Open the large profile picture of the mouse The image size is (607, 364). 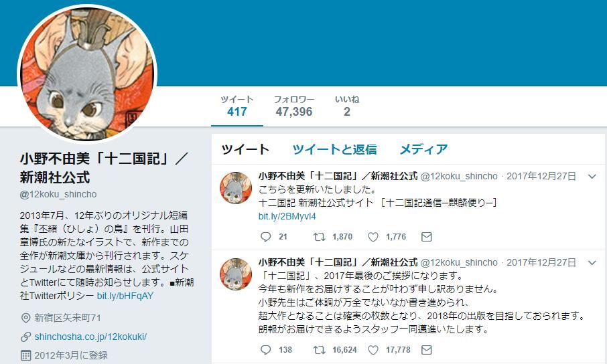click(87, 74)
